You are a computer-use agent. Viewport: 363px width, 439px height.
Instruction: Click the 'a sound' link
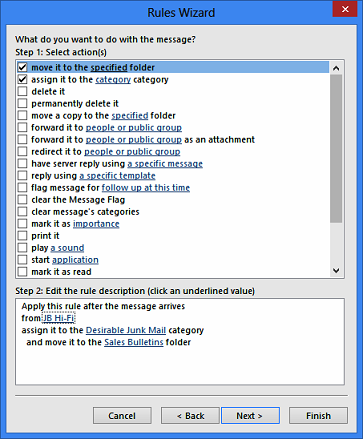tap(67, 248)
